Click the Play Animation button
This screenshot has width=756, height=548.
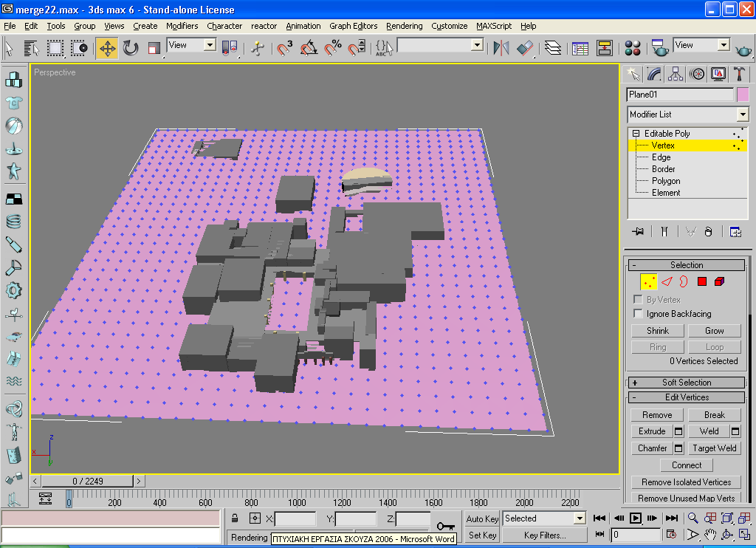[636, 518]
